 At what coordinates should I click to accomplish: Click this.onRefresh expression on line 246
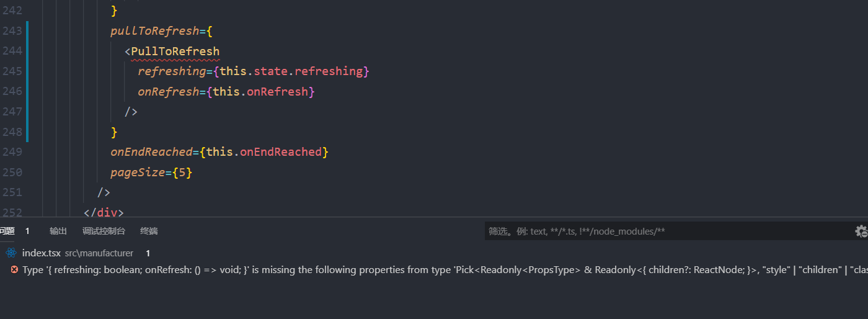pyautogui.click(x=260, y=92)
